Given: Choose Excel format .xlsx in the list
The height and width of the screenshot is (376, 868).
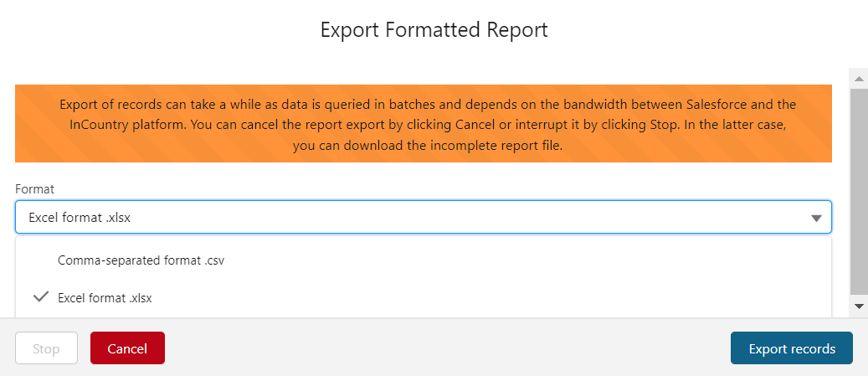Looking at the screenshot, I should click(x=105, y=297).
